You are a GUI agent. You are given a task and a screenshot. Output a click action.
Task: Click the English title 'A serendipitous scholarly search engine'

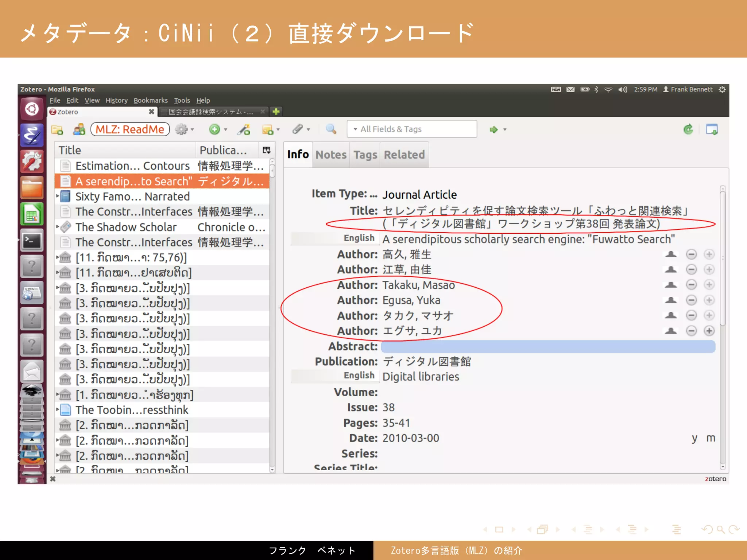click(529, 239)
